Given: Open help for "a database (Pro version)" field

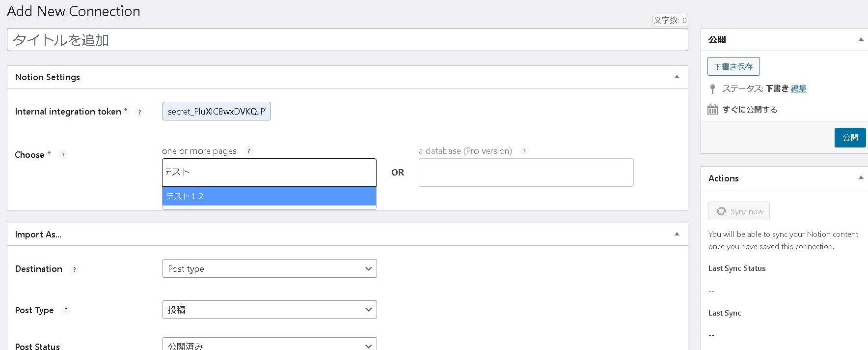Looking at the screenshot, I should tap(524, 151).
